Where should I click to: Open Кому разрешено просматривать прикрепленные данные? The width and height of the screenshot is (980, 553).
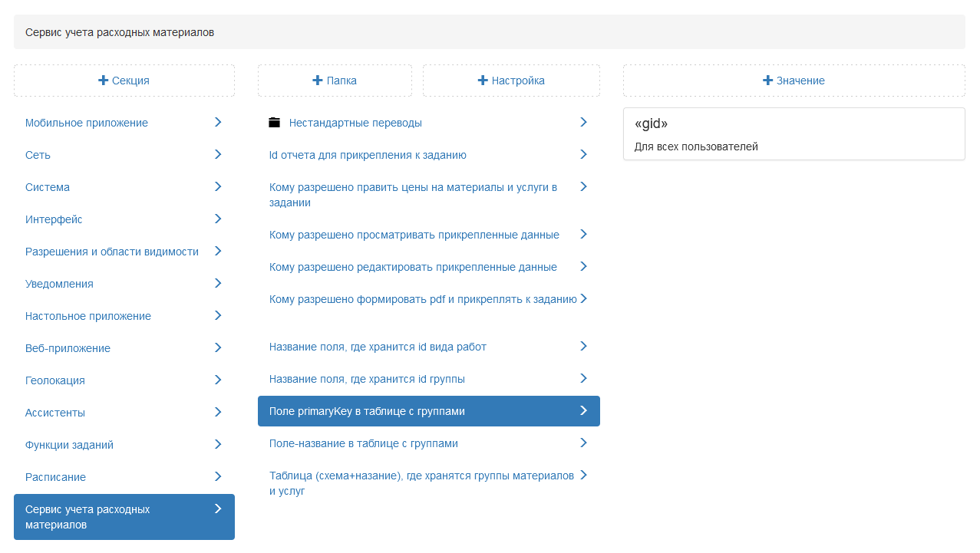[414, 235]
